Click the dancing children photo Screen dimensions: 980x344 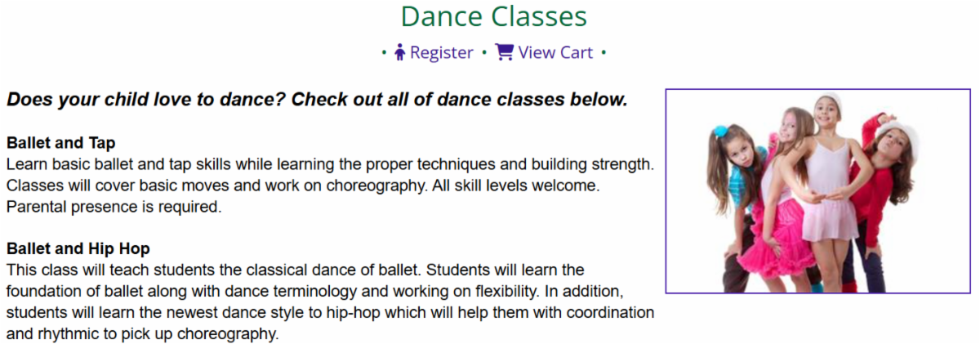coord(817,190)
